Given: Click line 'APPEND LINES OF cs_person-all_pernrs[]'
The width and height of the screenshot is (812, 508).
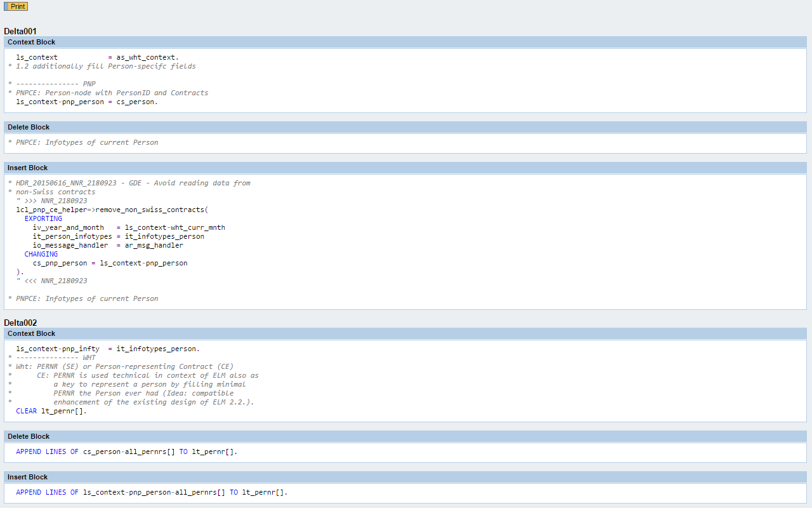Looking at the screenshot, I should [127, 451].
